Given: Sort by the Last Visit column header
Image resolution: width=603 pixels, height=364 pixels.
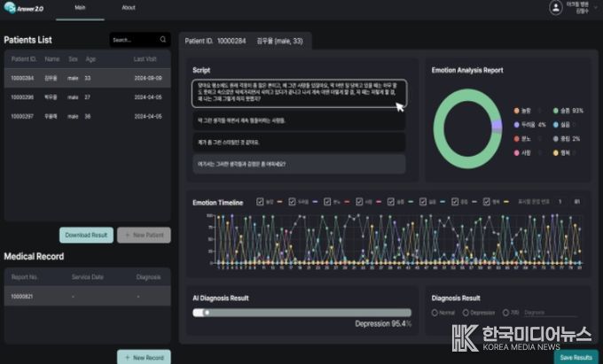Looking at the screenshot, I should [x=145, y=59].
